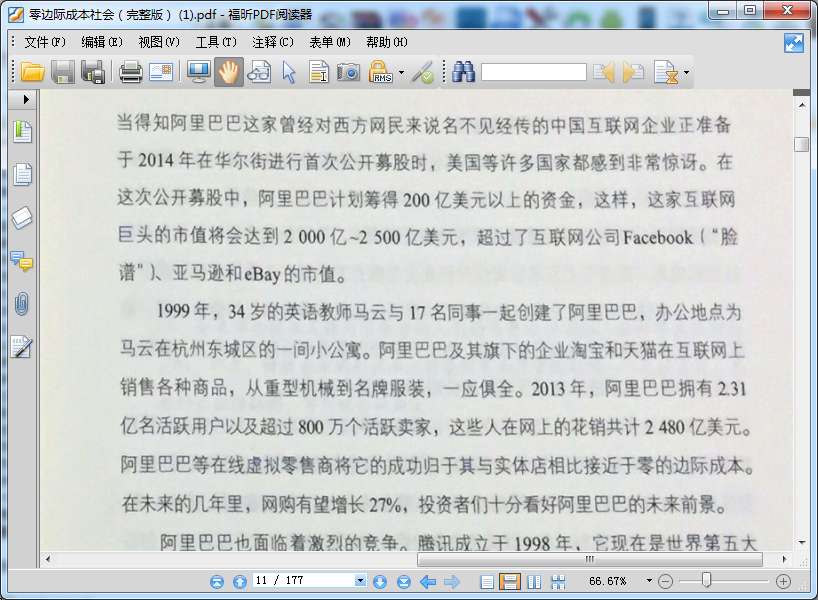Screen dimensions: 818x600
Task: Open the page number dropdown
Action: coord(360,580)
